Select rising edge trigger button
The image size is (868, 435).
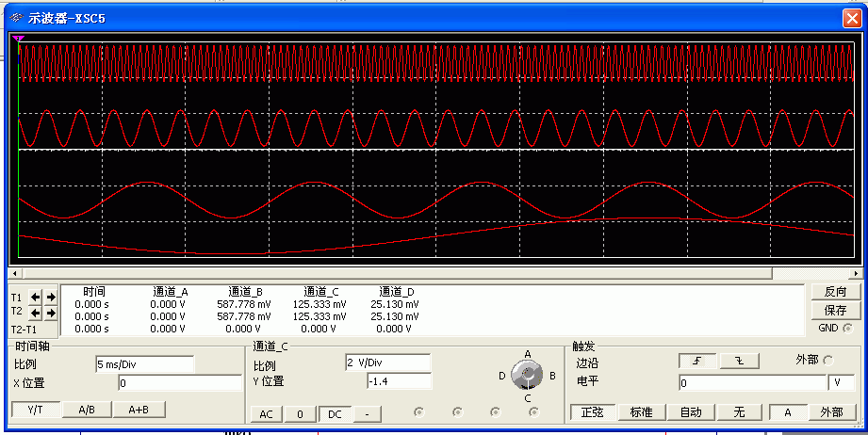pos(696,361)
